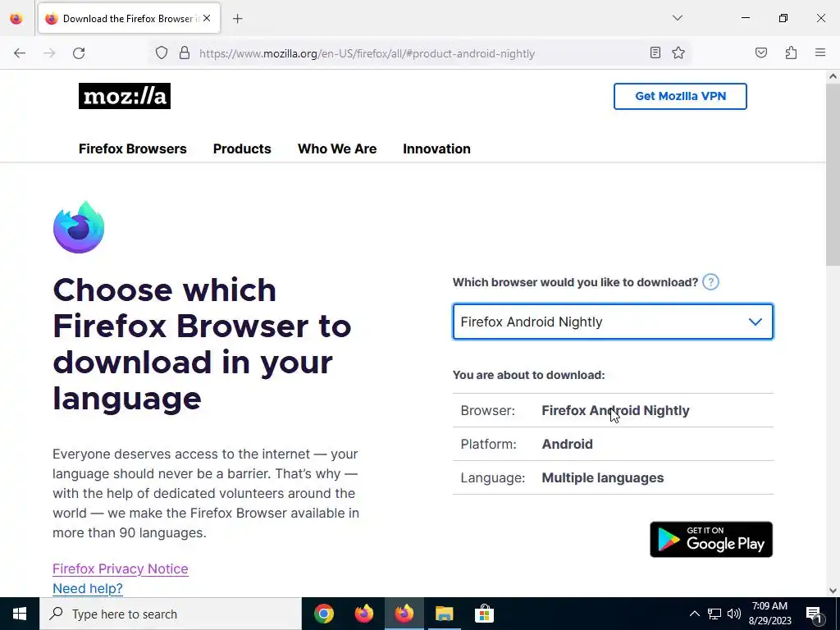Open the Firefox Android Nightly dropdown
840x630 pixels.
pyautogui.click(x=613, y=322)
